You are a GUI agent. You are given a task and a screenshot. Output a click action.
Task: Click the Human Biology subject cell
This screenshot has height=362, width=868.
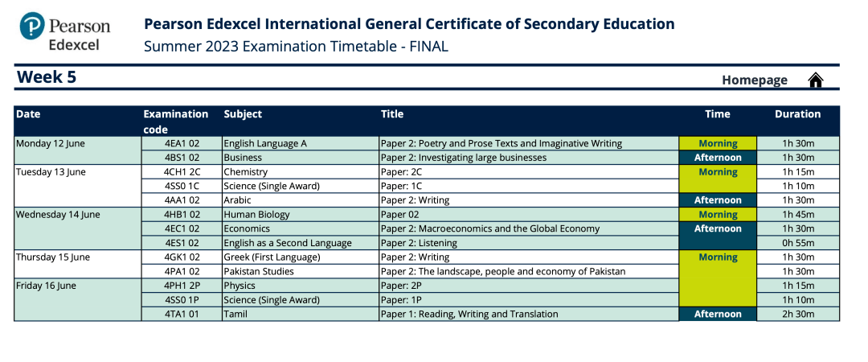click(x=301, y=215)
